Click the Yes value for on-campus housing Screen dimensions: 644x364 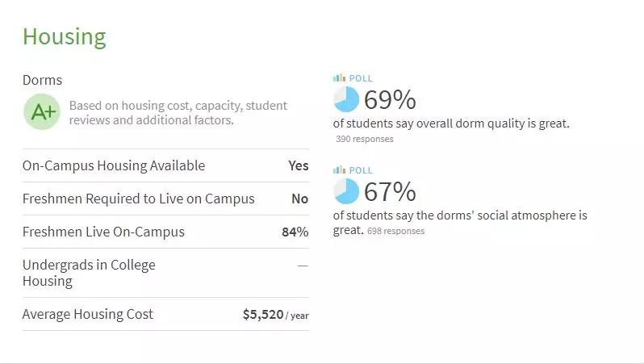298,165
